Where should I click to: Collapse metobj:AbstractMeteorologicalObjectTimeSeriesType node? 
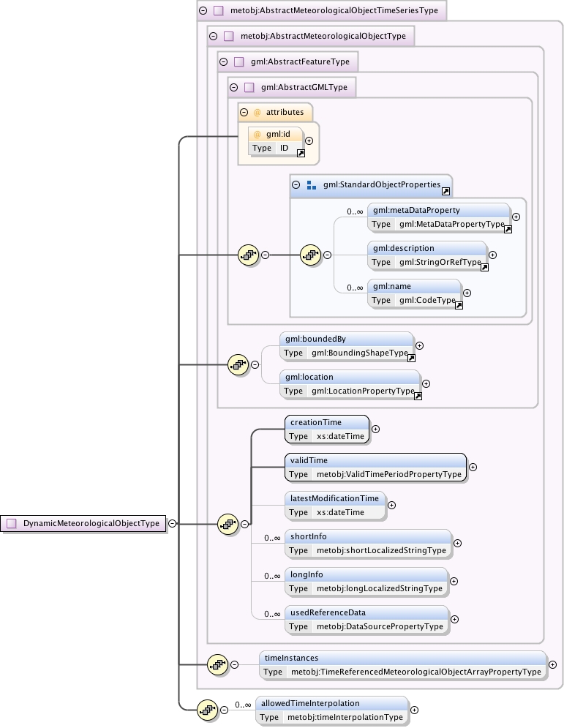click(x=203, y=10)
